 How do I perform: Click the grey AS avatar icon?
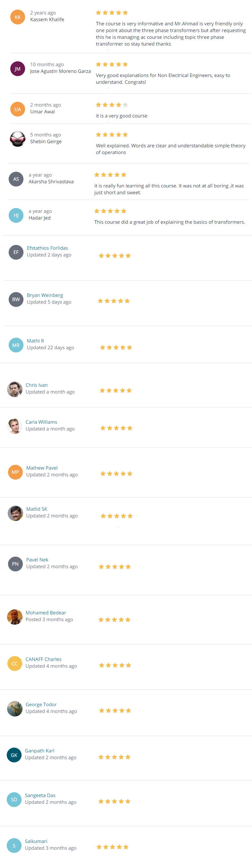click(16, 179)
